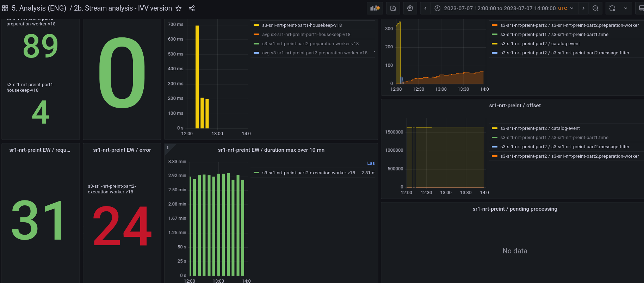Refresh the dashboard

coord(612,8)
